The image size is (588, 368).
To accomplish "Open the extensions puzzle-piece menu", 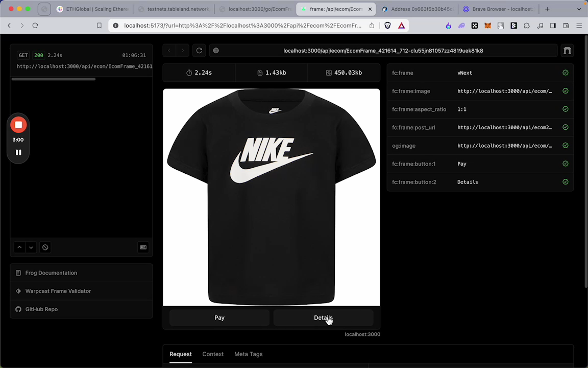I will (x=527, y=26).
